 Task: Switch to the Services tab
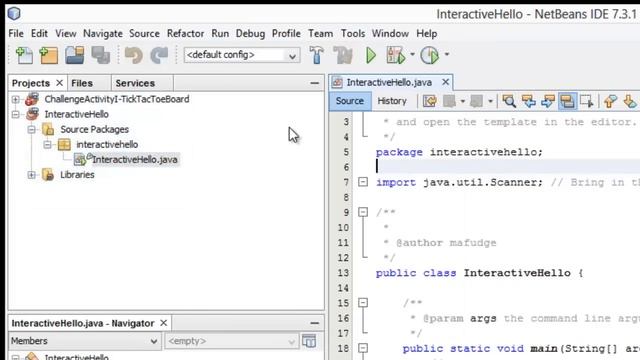point(135,83)
